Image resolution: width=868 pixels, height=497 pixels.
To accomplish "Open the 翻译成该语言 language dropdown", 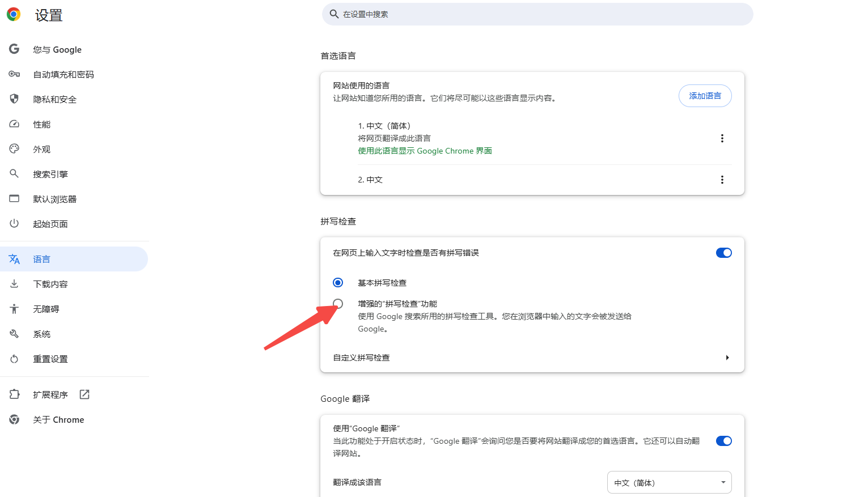I will coord(670,483).
